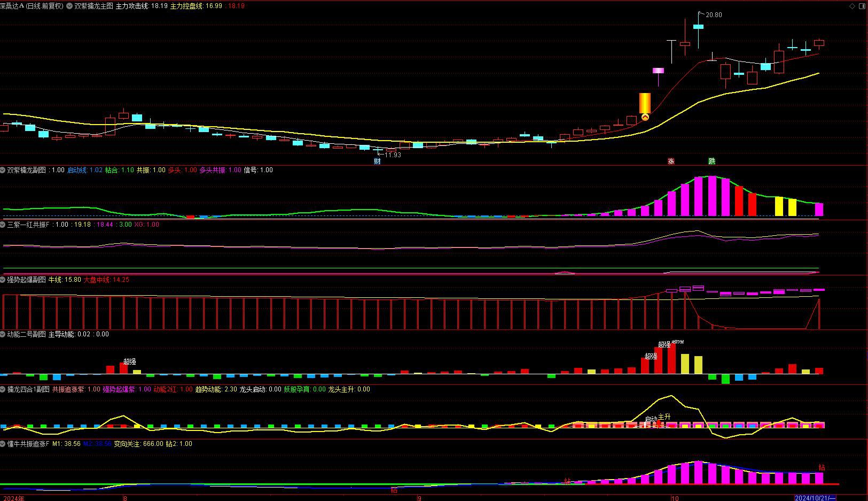Click the orange up-arrow signal icon on chart
The image size is (868, 501).
click(x=645, y=117)
